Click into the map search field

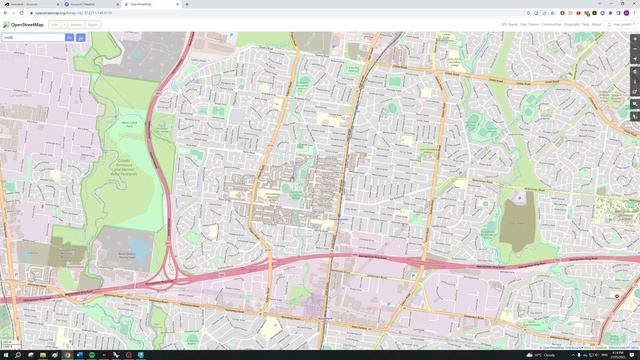point(33,38)
